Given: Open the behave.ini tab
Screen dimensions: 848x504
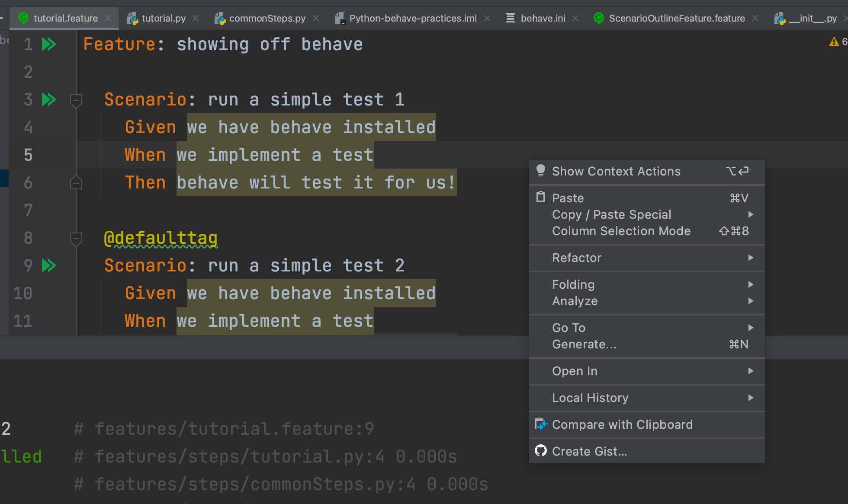Looking at the screenshot, I should coord(543,18).
